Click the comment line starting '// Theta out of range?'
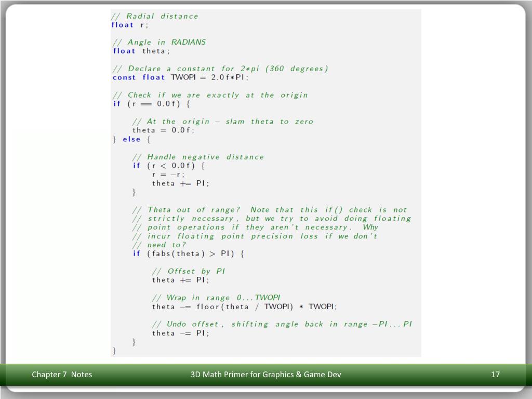 [270, 210]
